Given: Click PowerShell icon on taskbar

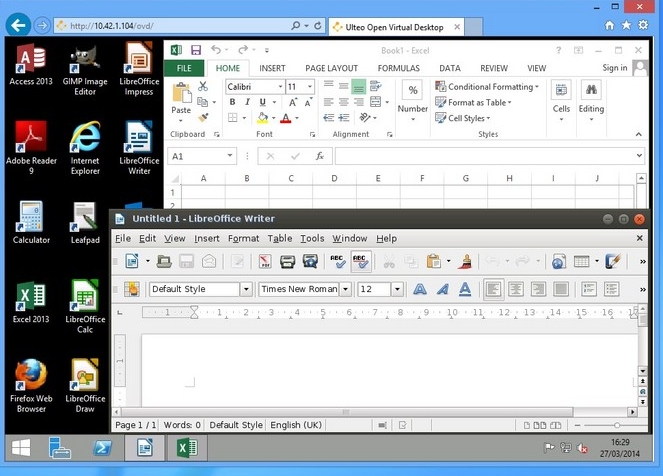Looking at the screenshot, I should pos(102,448).
